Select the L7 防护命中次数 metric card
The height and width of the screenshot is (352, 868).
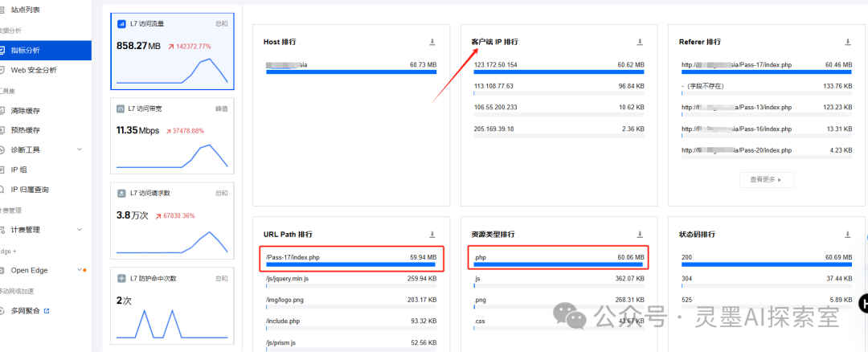[x=172, y=305]
